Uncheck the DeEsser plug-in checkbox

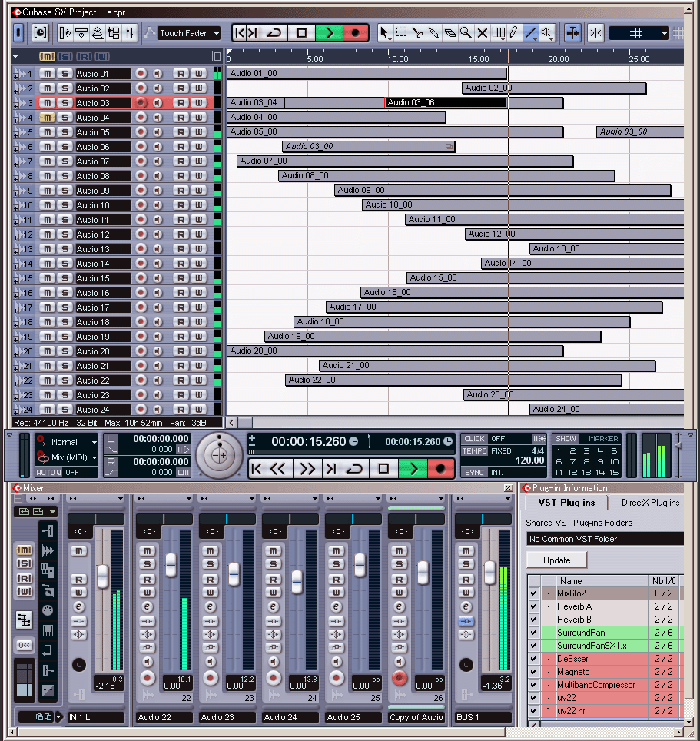[x=533, y=658]
